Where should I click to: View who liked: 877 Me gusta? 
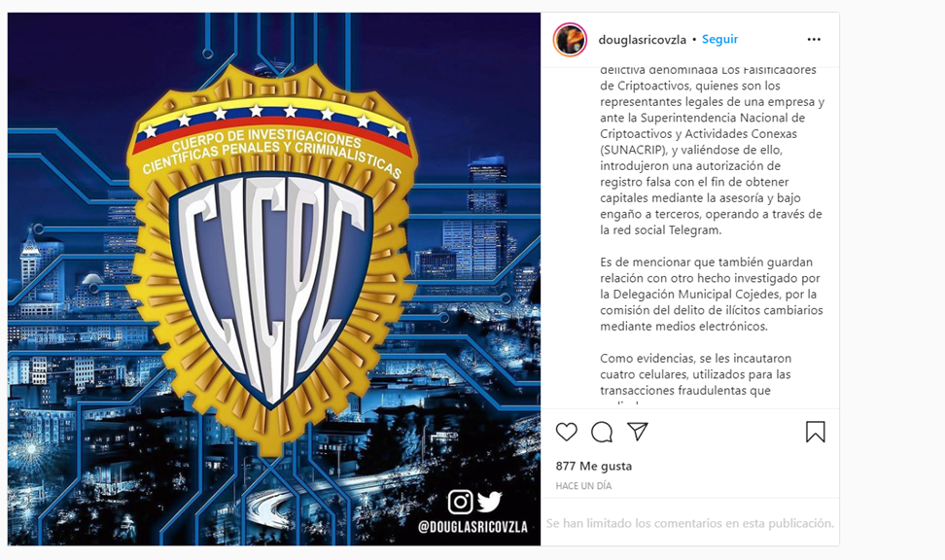594,466
